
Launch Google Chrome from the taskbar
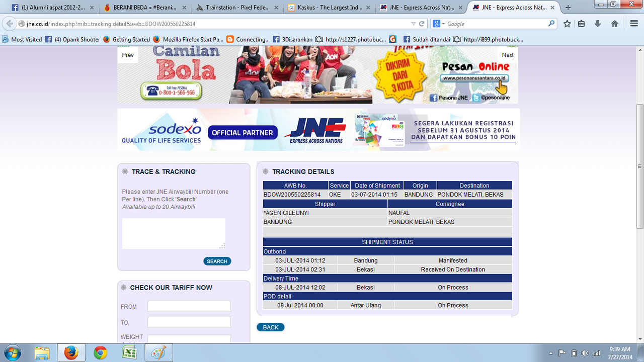[100, 353]
